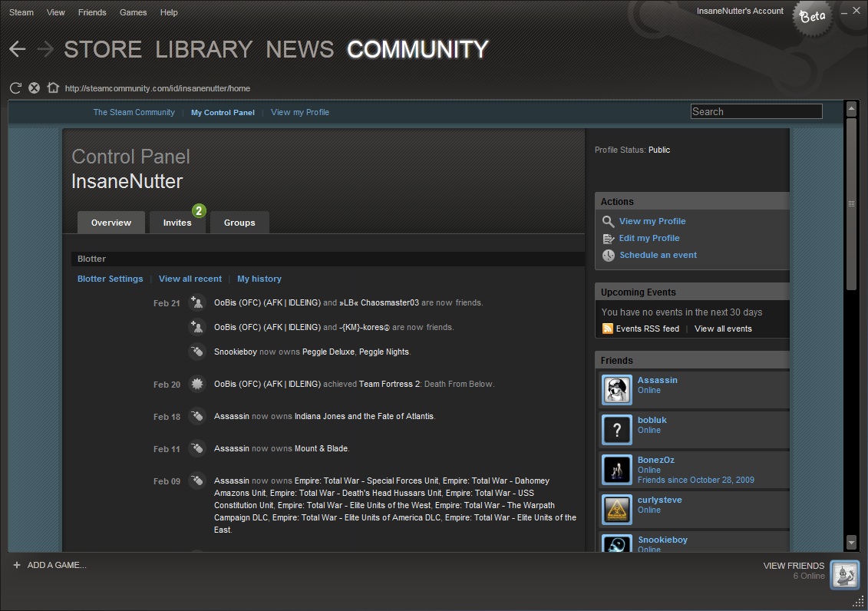Click the purchase icon on Feb 09 row
The width and height of the screenshot is (868, 611).
tap(196, 481)
